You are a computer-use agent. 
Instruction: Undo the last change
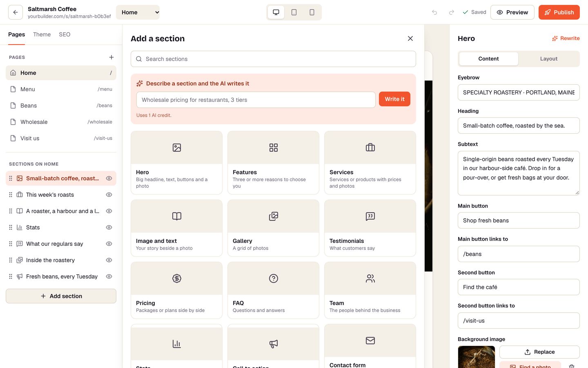[434, 12]
